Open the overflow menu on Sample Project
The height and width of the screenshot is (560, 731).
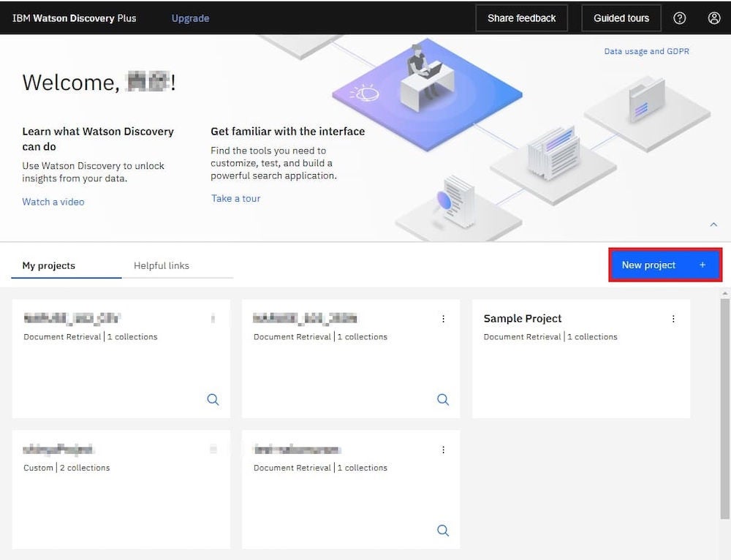tap(673, 319)
